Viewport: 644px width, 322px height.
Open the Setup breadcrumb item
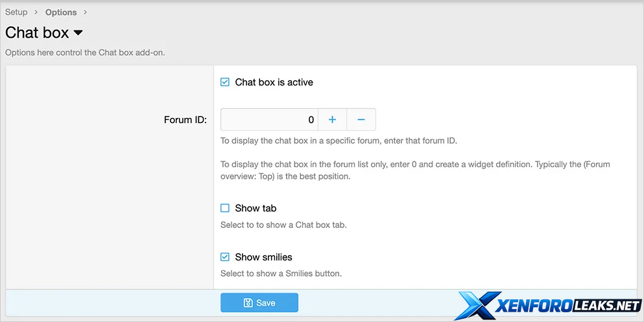[16, 12]
